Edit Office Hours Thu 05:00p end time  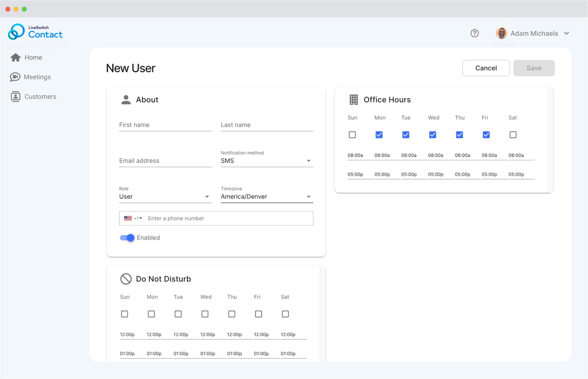tap(468, 175)
